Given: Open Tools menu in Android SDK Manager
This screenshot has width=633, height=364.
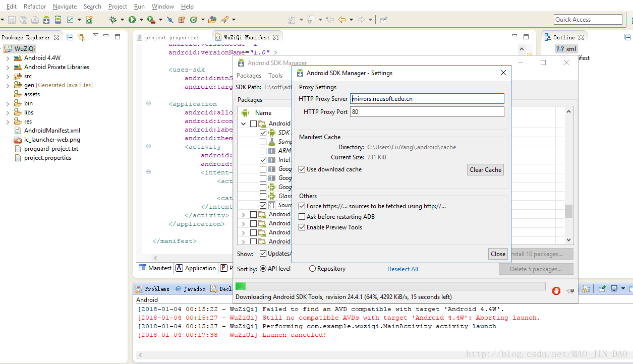Looking at the screenshot, I should click(x=275, y=76).
